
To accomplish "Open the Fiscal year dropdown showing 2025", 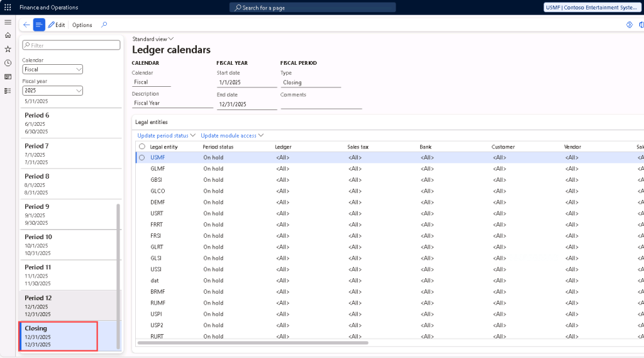I will click(x=53, y=91).
